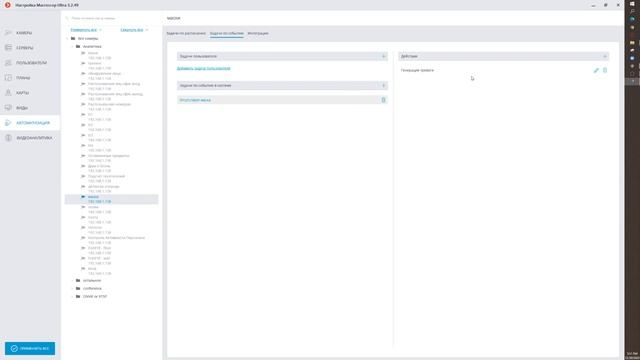Edit the Генерация тревоги action
Viewport: 640px width, 360px height.
coord(596,70)
